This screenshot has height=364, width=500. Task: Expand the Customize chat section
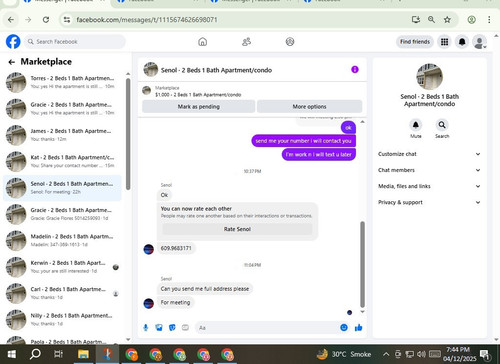coord(429,154)
